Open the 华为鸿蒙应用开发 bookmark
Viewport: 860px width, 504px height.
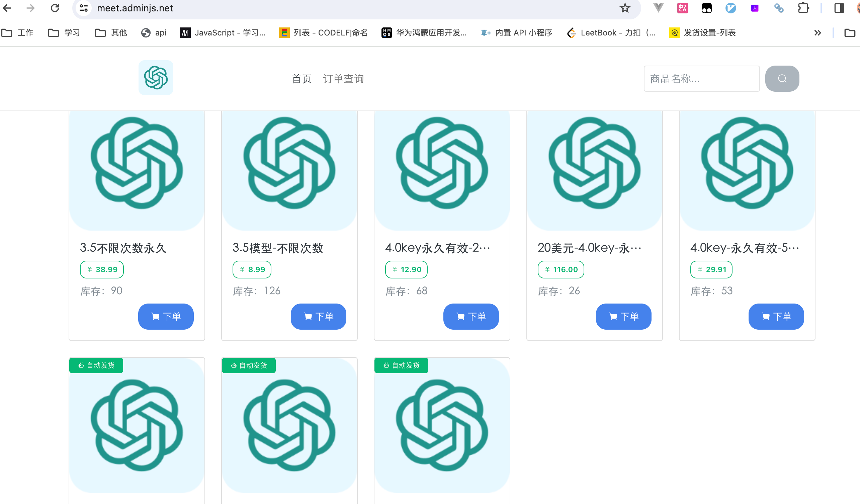(x=424, y=33)
